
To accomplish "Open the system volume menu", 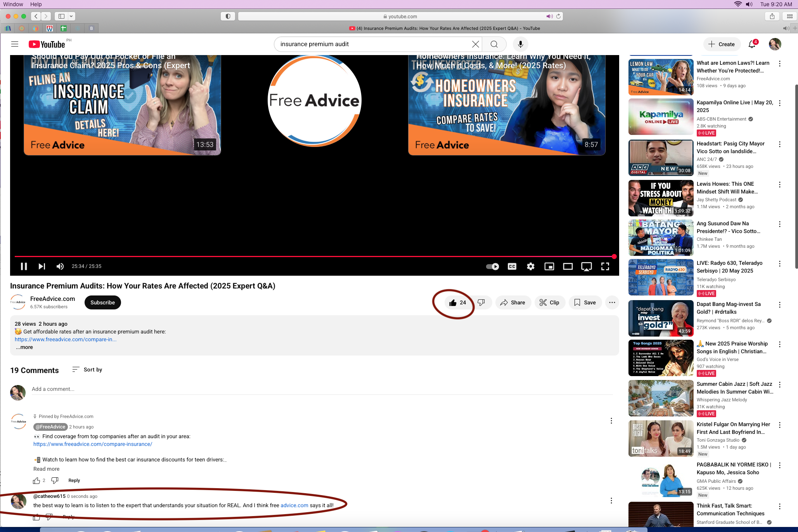I will pyautogui.click(x=749, y=4).
